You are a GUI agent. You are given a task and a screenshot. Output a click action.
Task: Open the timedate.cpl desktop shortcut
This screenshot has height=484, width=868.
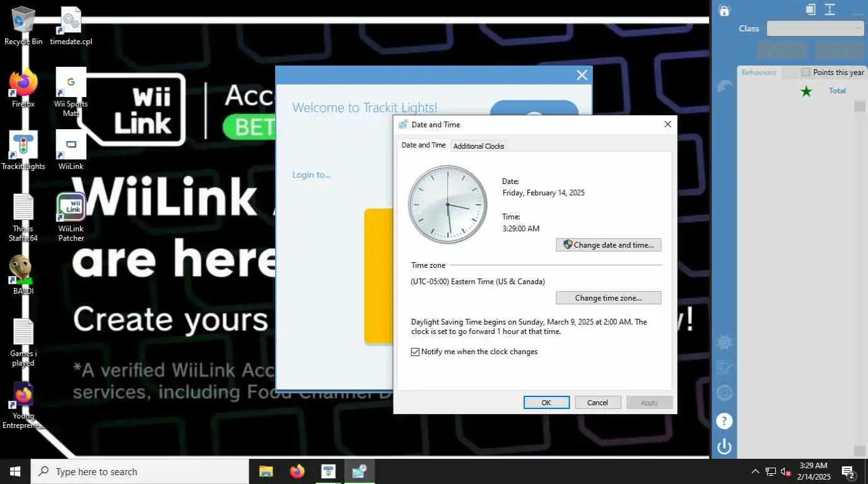71,25
